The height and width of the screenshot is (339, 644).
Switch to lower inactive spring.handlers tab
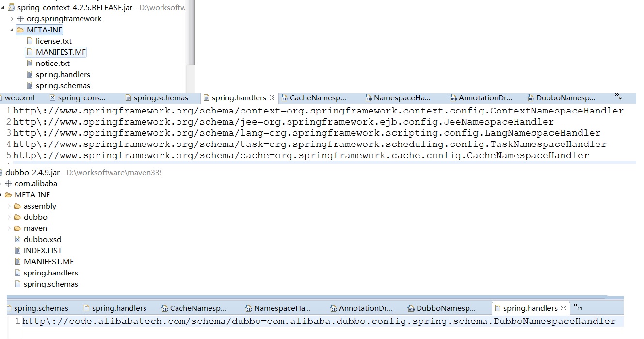pyautogui.click(x=119, y=308)
